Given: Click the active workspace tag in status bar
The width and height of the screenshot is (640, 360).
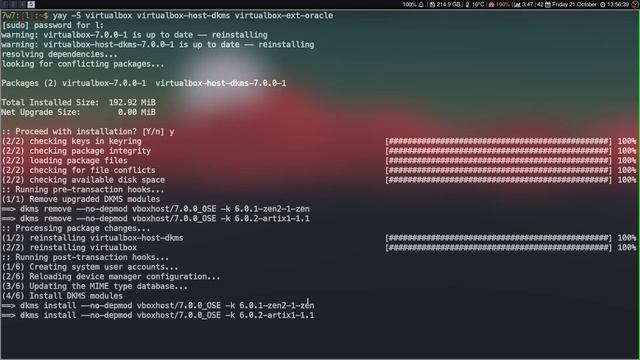Looking at the screenshot, I should (31, 4).
